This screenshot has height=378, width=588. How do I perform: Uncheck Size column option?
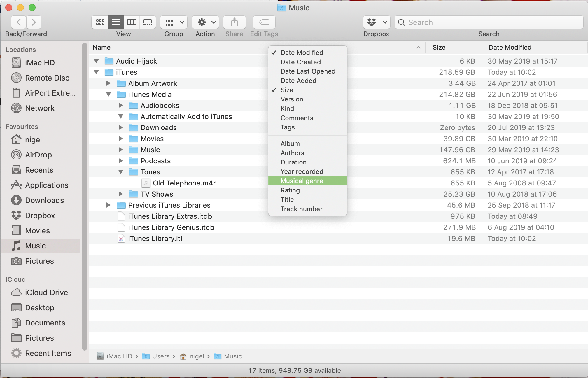[x=307, y=90]
